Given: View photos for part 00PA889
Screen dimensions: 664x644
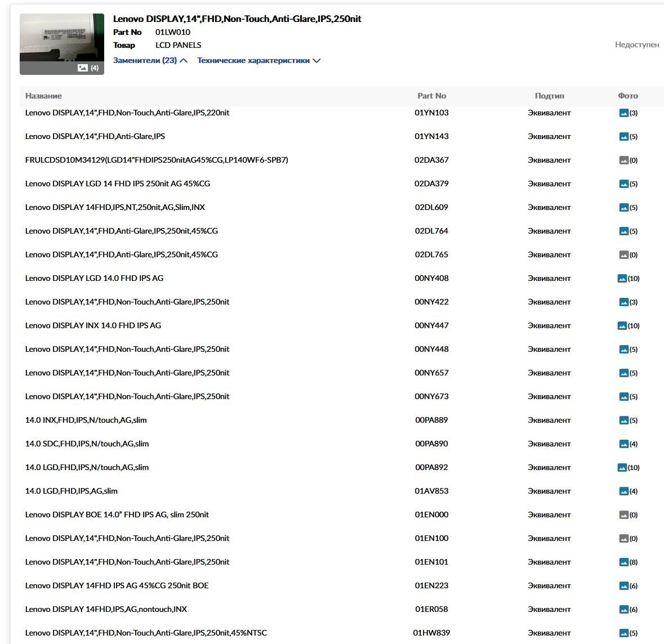Looking at the screenshot, I should pos(623,421).
